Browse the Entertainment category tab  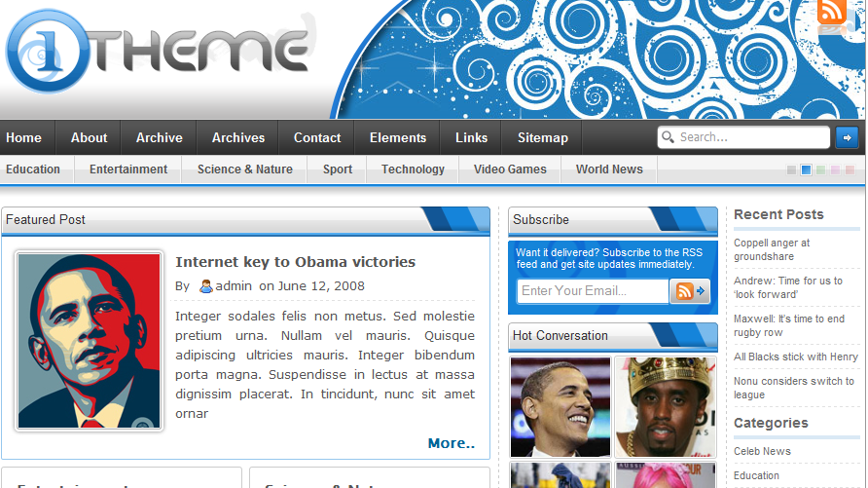127,169
